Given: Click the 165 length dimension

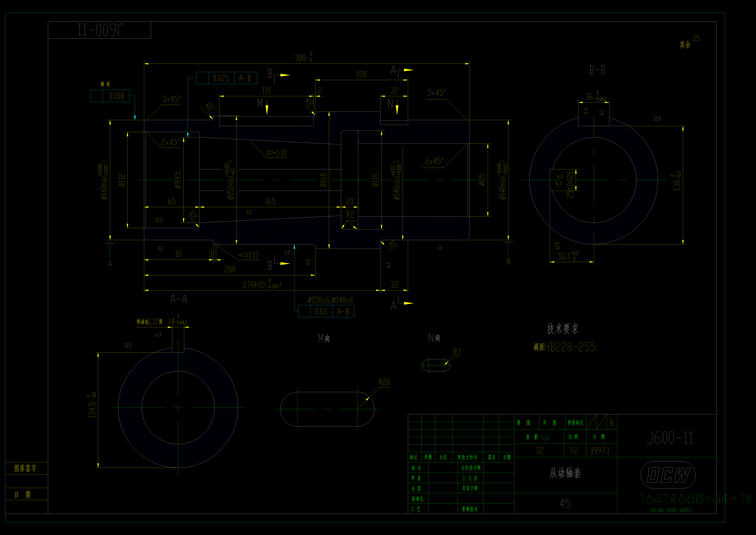Looking at the screenshot, I should click(x=270, y=201).
